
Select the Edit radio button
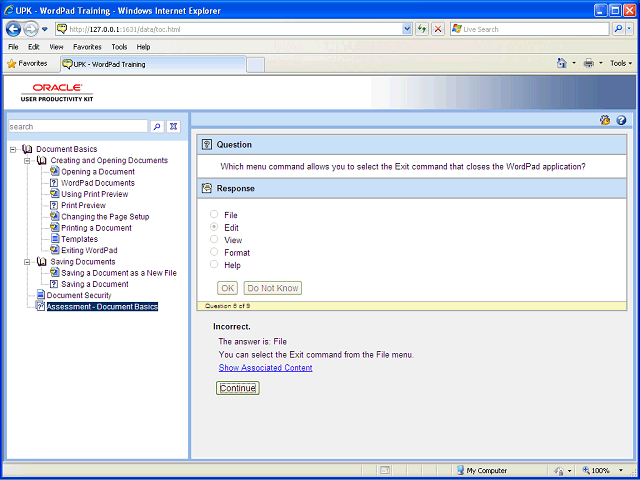pos(214,227)
